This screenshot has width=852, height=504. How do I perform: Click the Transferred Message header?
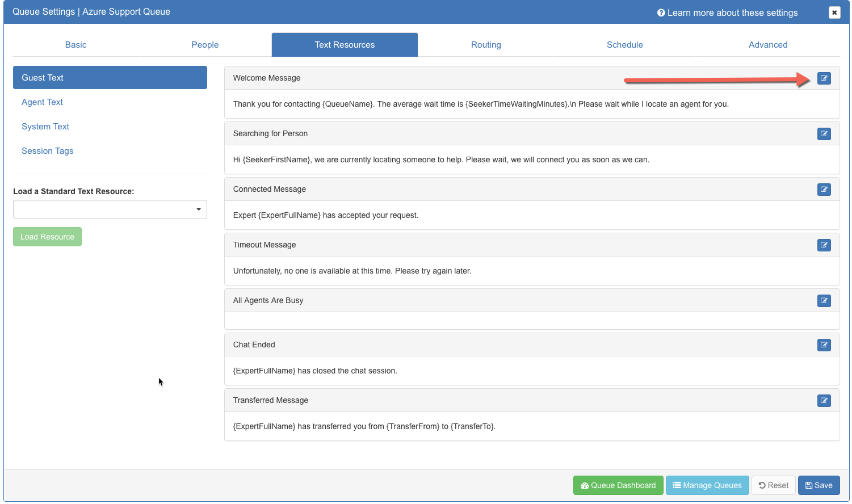point(271,400)
